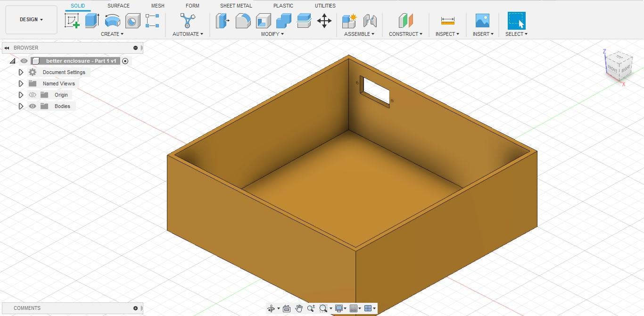Switch to the Sheet Metal tab

[236, 6]
